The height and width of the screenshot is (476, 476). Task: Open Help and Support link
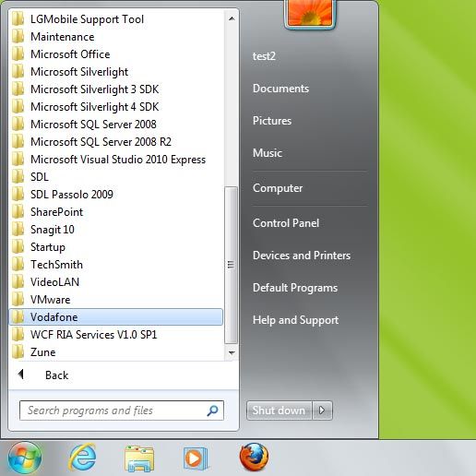pyautogui.click(x=295, y=320)
